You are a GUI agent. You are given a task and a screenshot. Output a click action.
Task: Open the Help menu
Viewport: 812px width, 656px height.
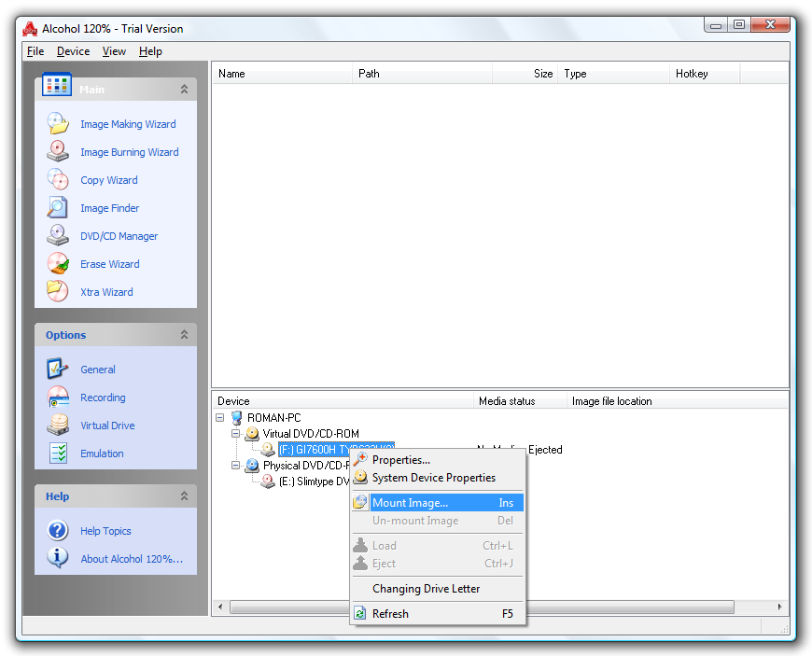coord(150,51)
